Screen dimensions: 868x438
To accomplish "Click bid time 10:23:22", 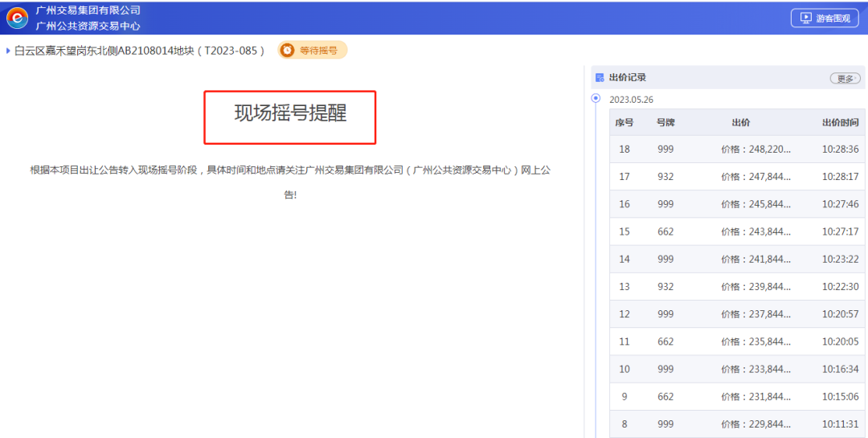I will click(841, 259).
